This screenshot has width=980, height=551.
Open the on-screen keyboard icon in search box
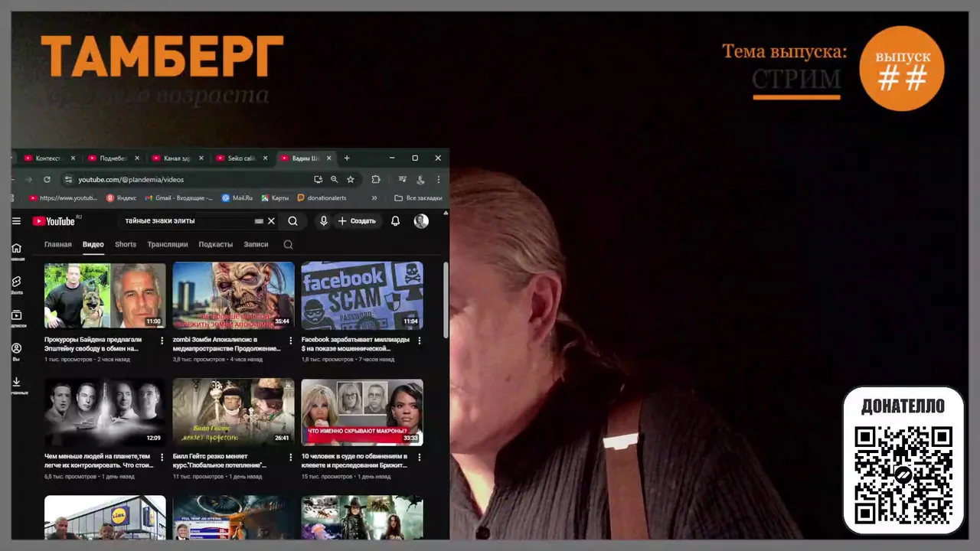pos(259,221)
